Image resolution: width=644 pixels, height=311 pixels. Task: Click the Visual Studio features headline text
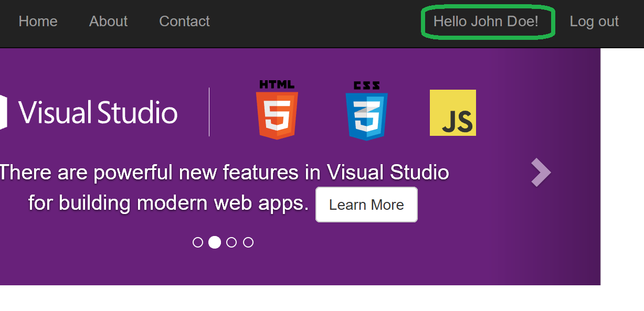[226, 172]
